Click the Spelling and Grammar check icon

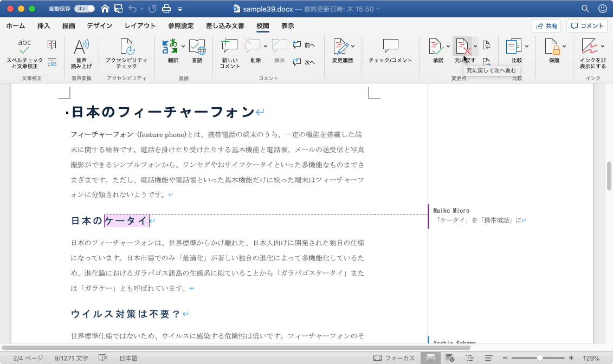[x=24, y=47]
